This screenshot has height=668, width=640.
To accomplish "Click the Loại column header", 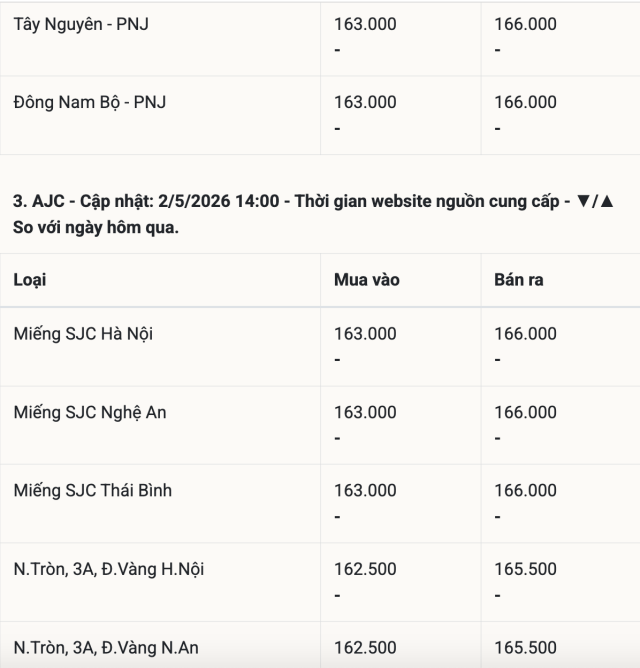I will pos(29,280).
